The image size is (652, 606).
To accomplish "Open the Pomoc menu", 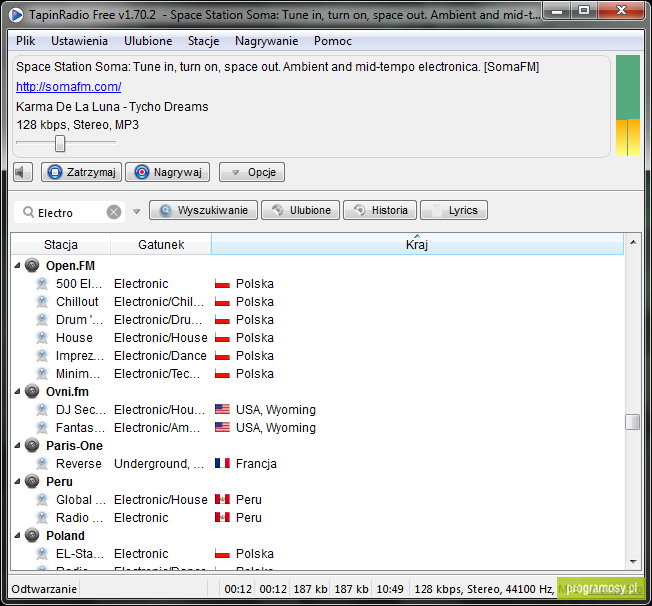I will tap(333, 41).
